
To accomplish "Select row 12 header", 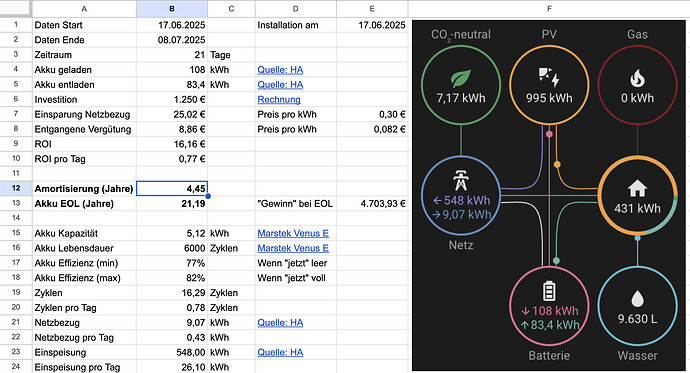I will tap(16, 188).
